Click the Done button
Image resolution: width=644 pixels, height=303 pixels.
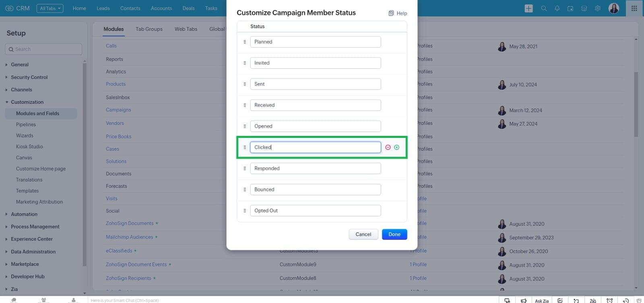tap(394, 234)
